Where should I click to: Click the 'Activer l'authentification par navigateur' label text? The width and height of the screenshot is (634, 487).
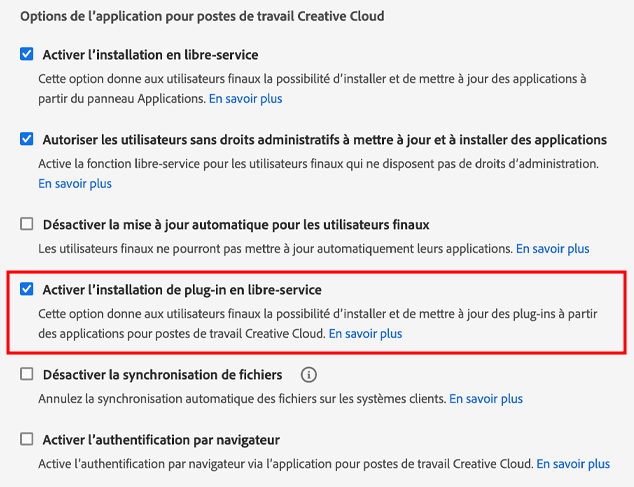click(x=160, y=440)
